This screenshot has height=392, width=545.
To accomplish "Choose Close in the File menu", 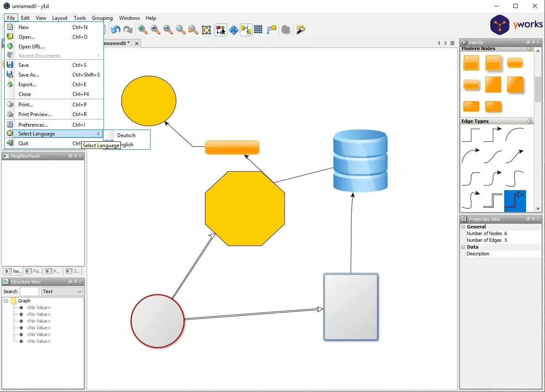I will pyautogui.click(x=54, y=94).
